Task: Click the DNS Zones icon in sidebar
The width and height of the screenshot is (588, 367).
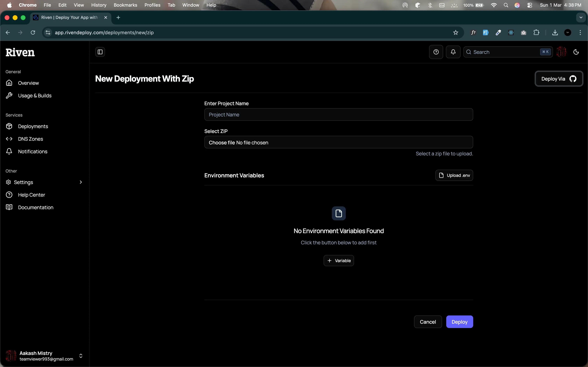Action: click(x=9, y=139)
